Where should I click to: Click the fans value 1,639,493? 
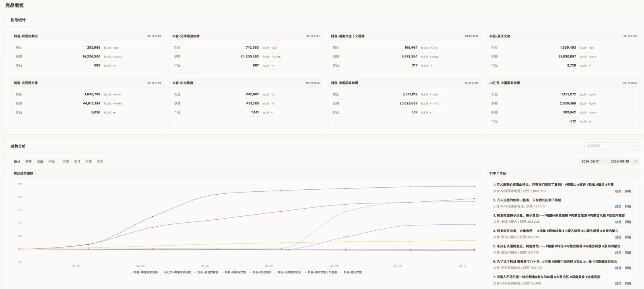click(568, 47)
